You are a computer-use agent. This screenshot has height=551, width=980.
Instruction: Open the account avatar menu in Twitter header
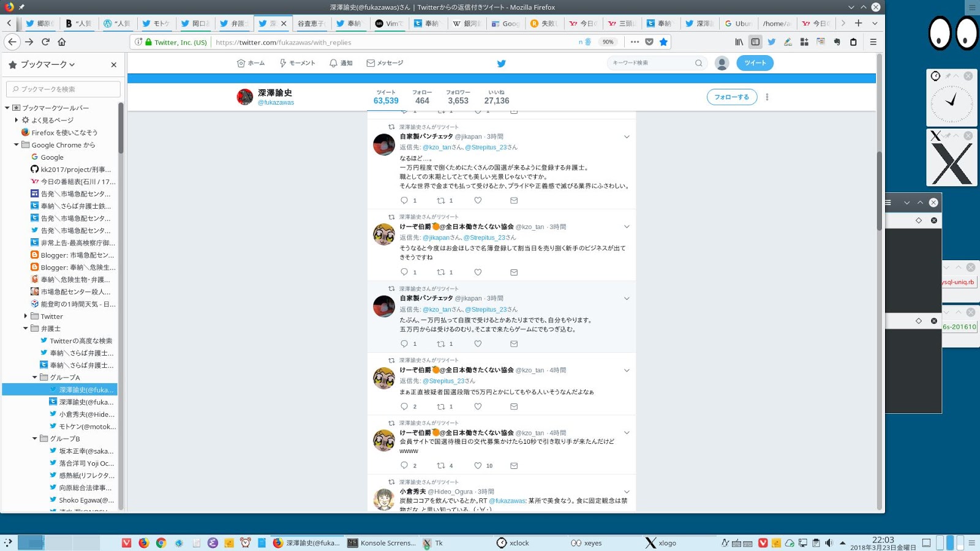[722, 63]
